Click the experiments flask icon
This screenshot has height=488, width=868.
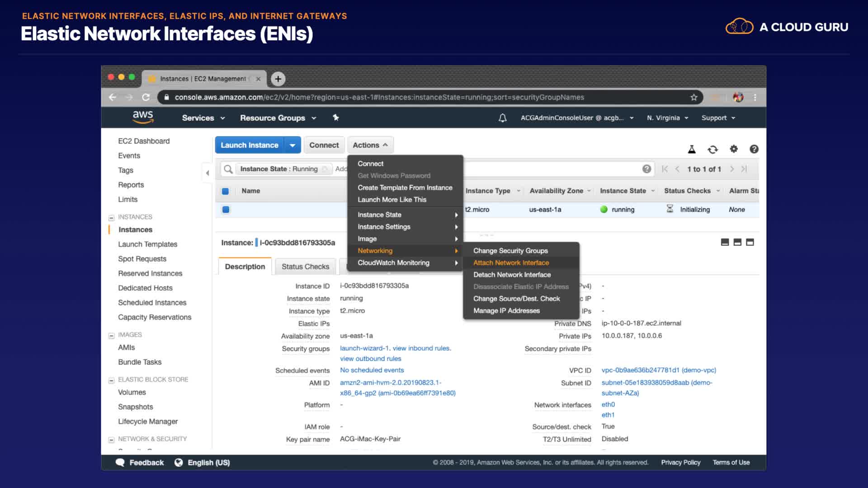click(x=692, y=149)
